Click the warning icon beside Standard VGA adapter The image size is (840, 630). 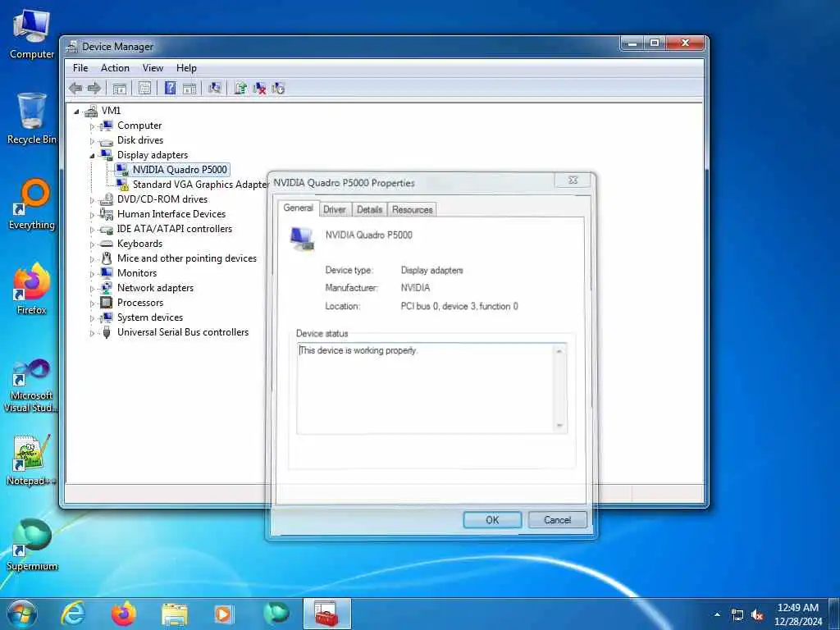[x=123, y=185]
